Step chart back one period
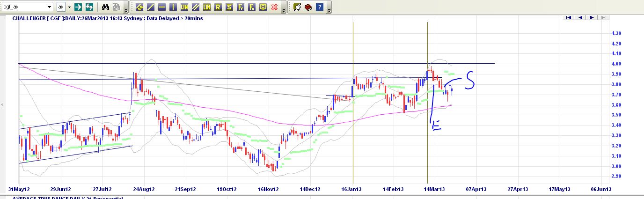The width and height of the screenshot is (644, 199). tap(580, 17)
